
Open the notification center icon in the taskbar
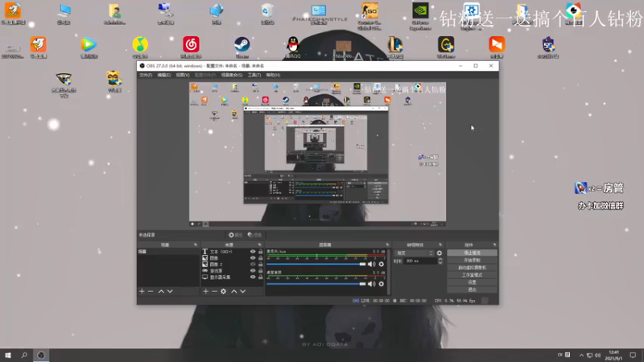tap(633, 356)
